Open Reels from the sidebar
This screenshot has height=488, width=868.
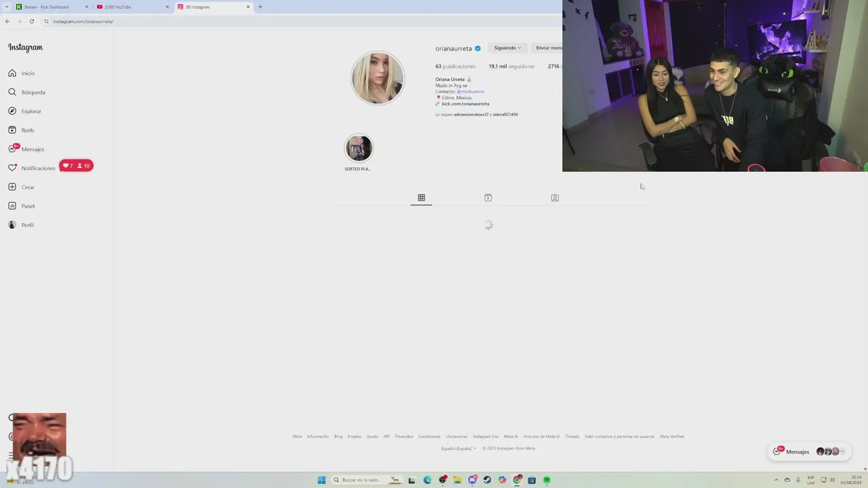click(x=21, y=130)
